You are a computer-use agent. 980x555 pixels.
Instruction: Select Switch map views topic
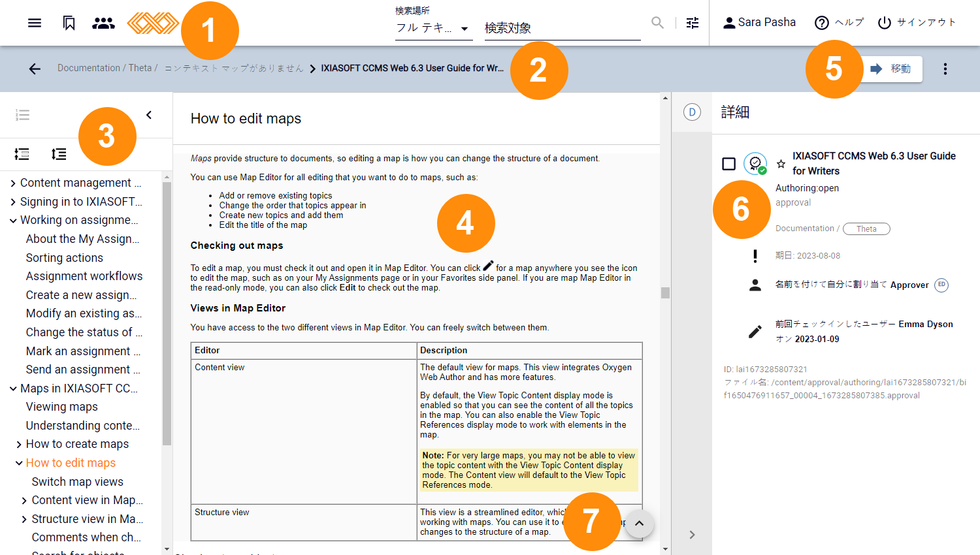[x=78, y=482]
